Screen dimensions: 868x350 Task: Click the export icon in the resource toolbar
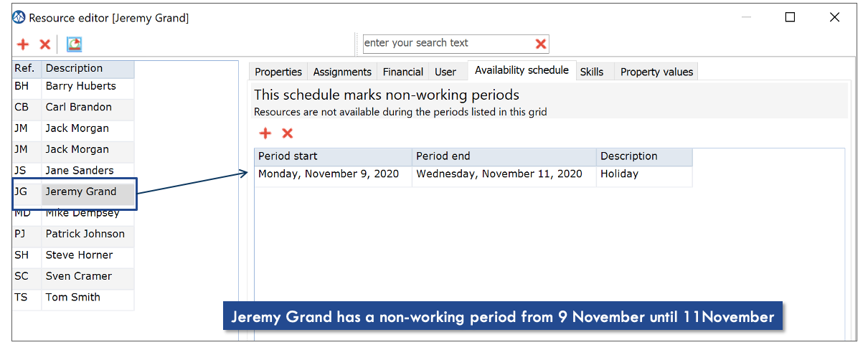[x=74, y=44]
